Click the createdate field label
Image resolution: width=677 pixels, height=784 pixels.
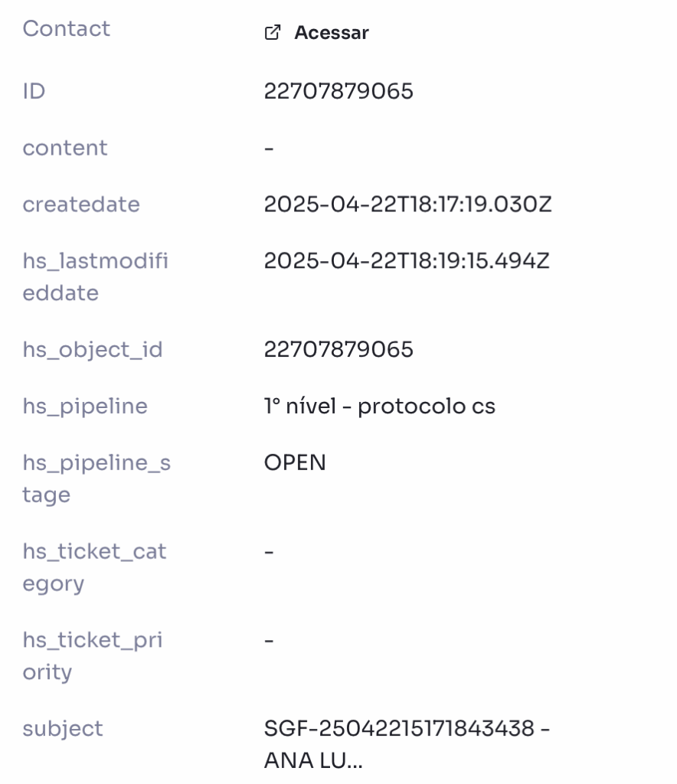(81, 204)
